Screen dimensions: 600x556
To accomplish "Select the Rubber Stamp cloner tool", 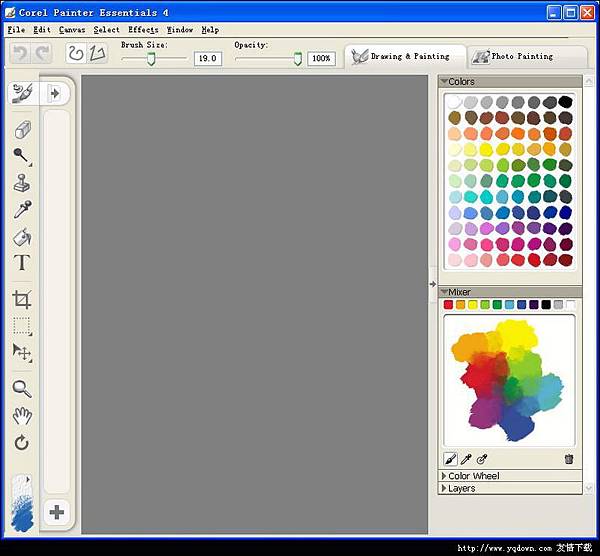I will 22,183.
